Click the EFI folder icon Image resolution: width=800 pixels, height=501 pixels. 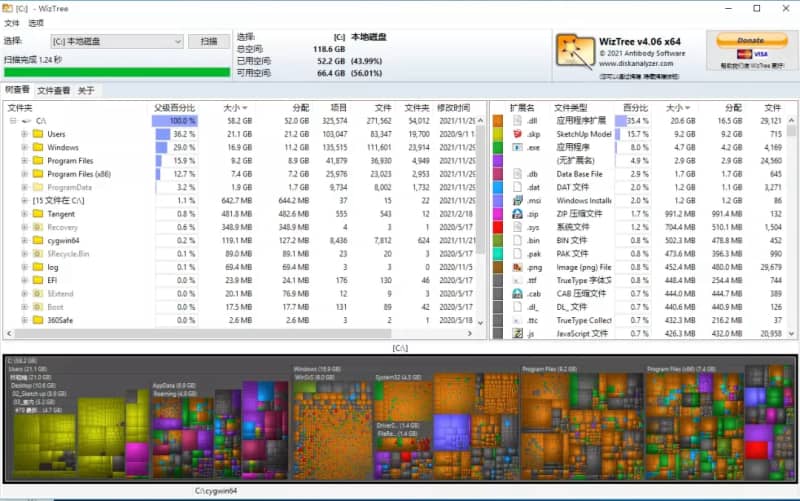[x=38, y=280]
